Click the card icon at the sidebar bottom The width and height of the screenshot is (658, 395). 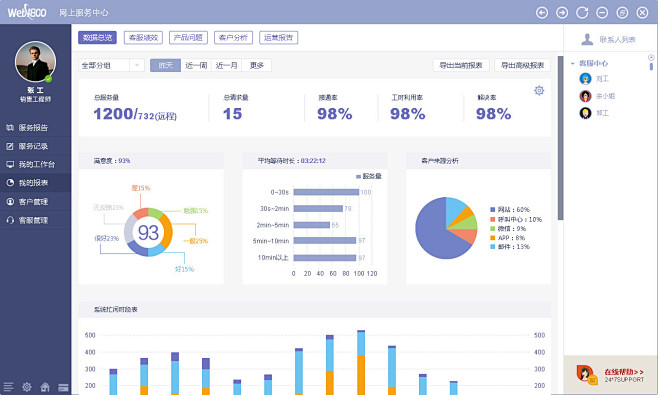(x=63, y=387)
